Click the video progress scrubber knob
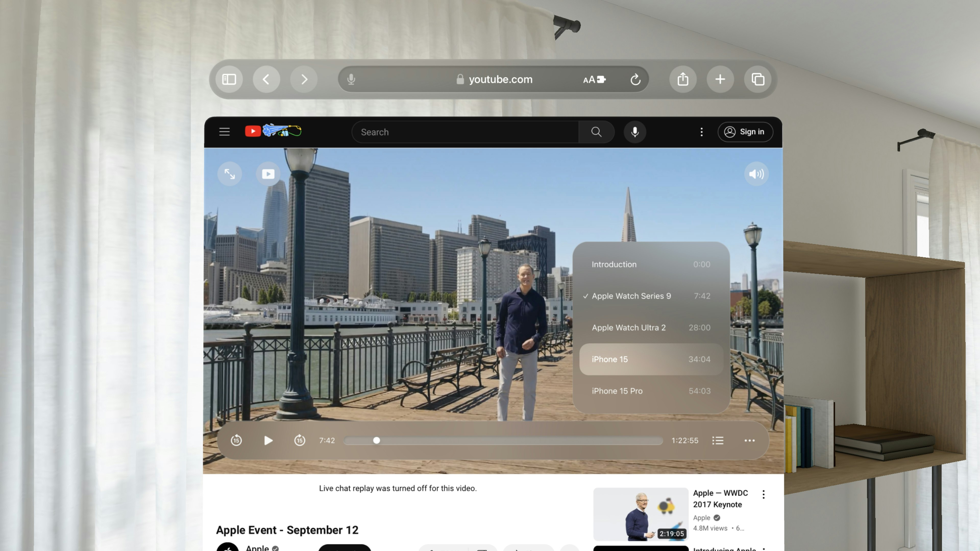 pyautogui.click(x=376, y=440)
